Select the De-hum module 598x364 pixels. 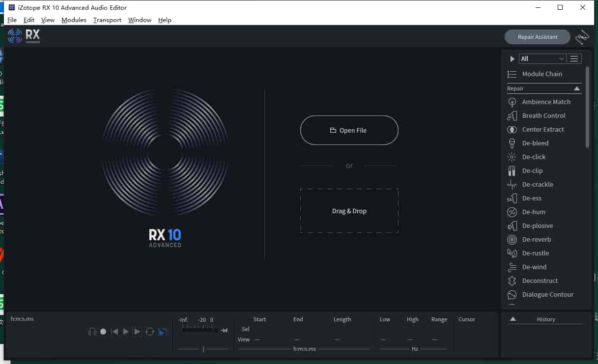(533, 212)
